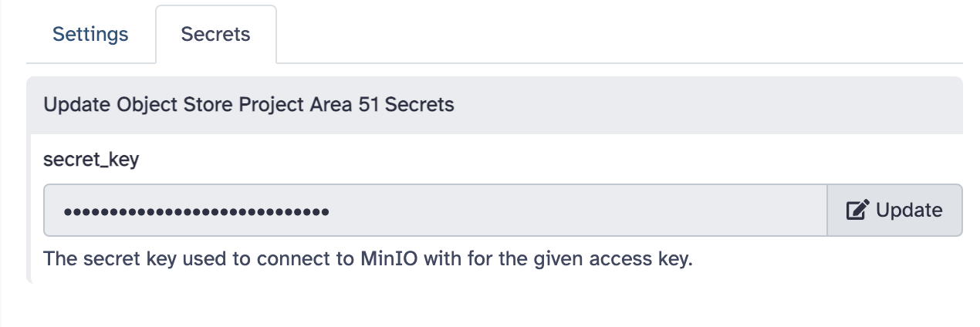Click 'The secret key' at the description start
980x327 pixels.
95,258
